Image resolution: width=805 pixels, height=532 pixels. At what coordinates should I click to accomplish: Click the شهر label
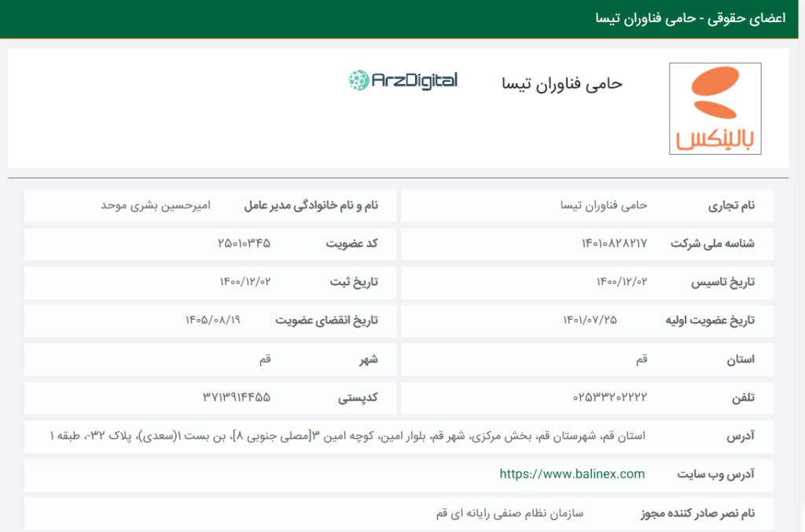[x=369, y=360]
